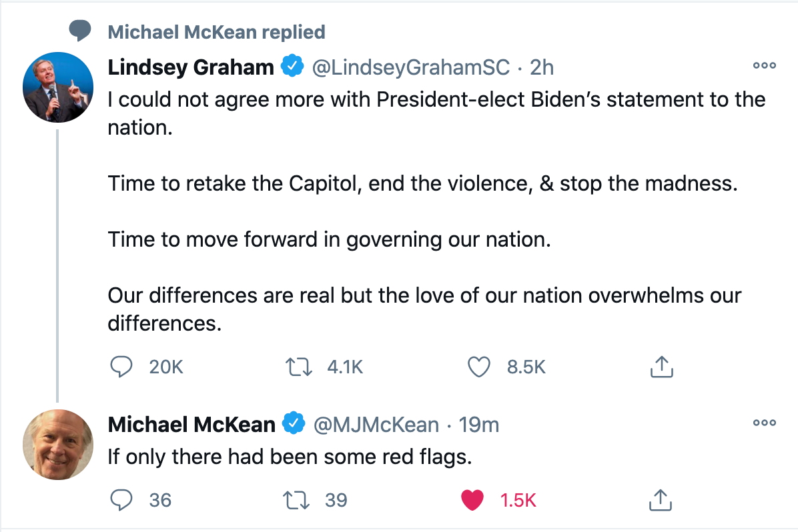Open the 2h timestamp permalink
Screen dimensions: 798x532
[x=542, y=67]
